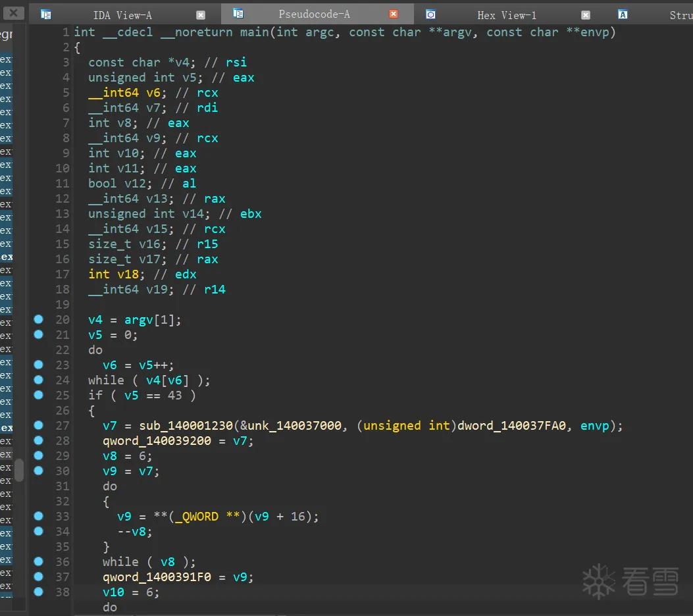Click the main function name

pos(255,32)
